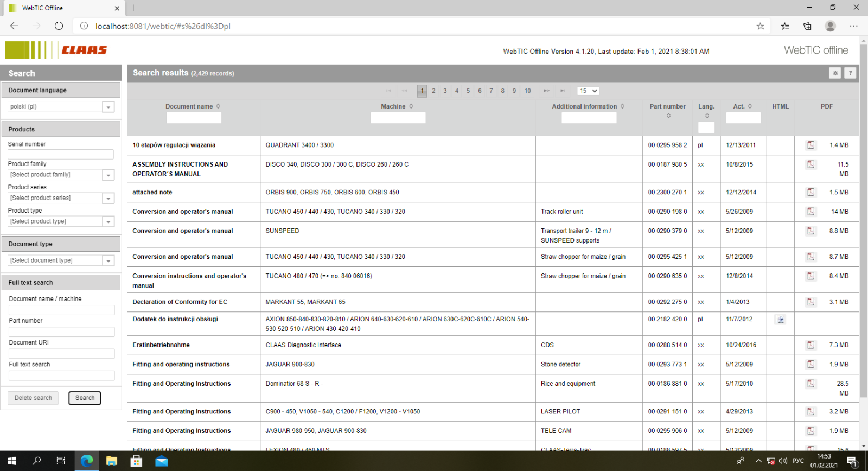The image size is (868, 471).
Task: Click the CLAAS logo
Action: (56, 50)
